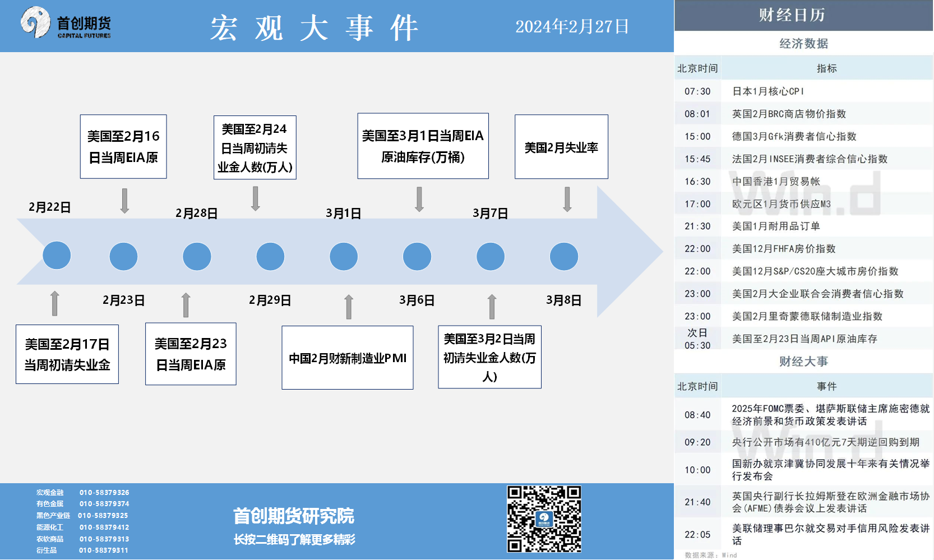
Task: Click the 次日 05:30 time cell
Action: click(x=697, y=339)
